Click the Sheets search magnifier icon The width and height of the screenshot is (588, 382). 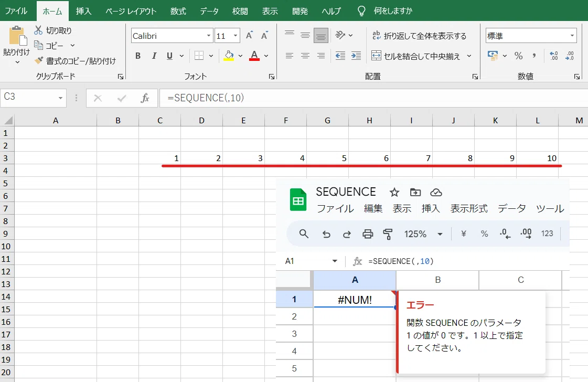click(x=304, y=234)
